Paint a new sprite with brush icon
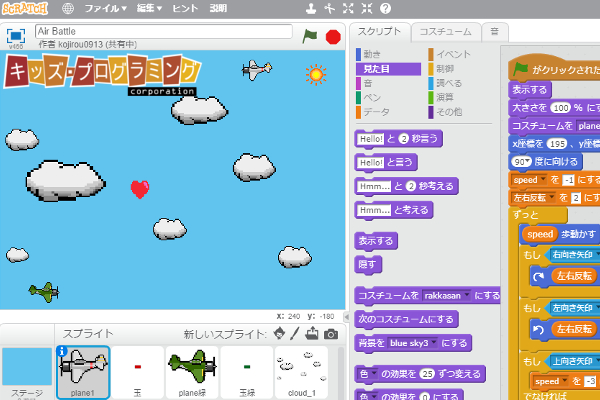 (x=295, y=333)
